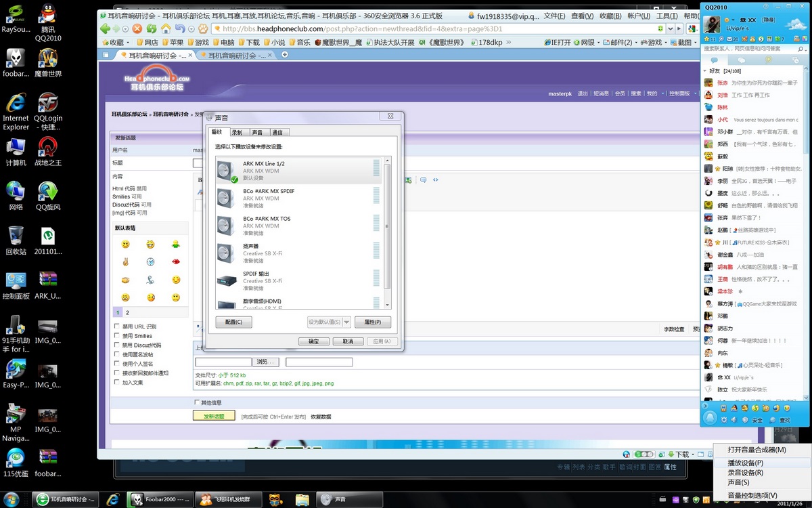Image resolution: width=812 pixels, height=508 pixels.
Task: Insert the red lips smiley
Action: point(176,261)
